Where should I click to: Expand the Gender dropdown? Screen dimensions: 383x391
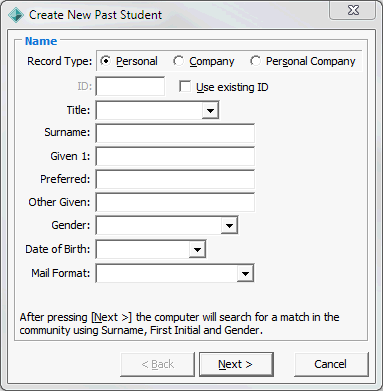pyautogui.click(x=229, y=225)
